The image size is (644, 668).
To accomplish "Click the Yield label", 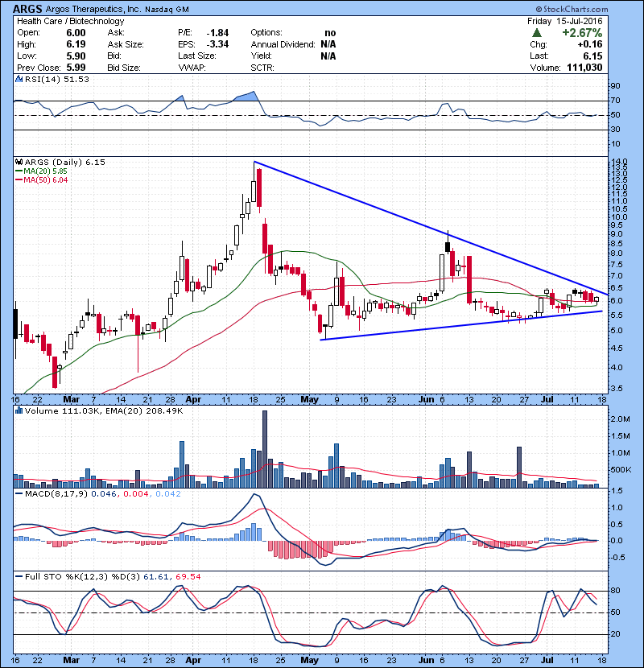I will point(262,56).
